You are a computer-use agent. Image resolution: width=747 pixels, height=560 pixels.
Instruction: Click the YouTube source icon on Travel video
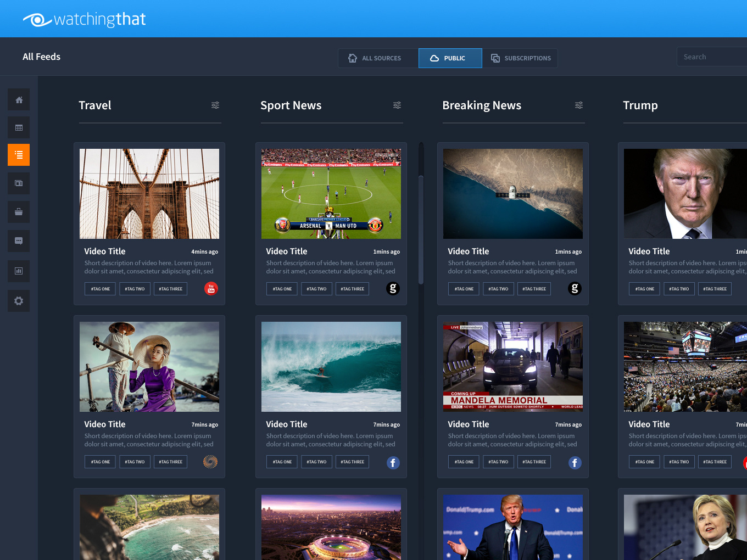point(211,288)
